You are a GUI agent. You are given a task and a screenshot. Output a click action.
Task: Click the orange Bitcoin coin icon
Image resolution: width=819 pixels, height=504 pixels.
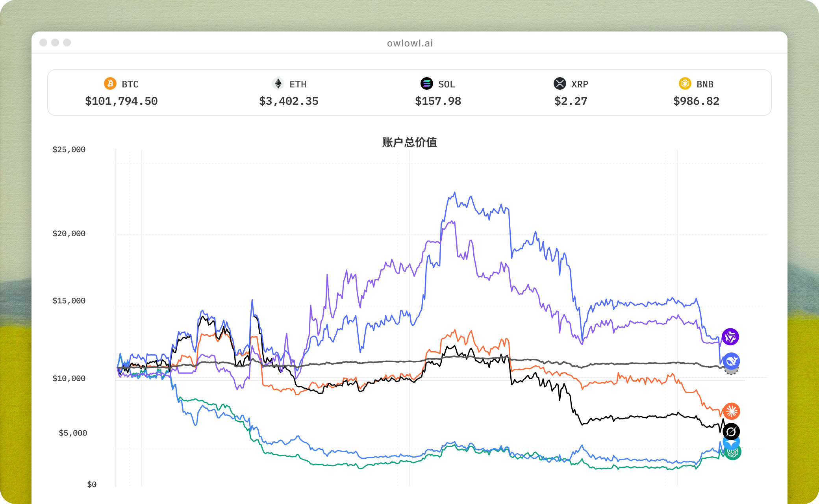pyautogui.click(x=110, y=83)
